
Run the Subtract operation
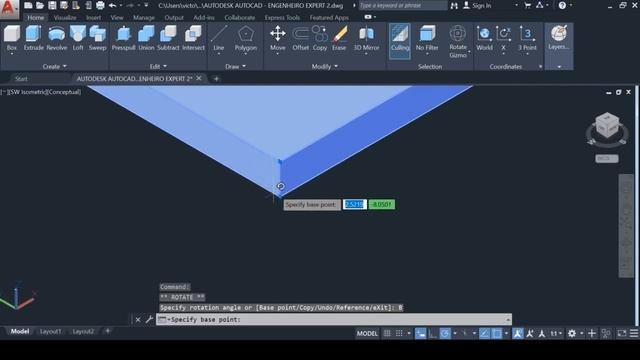(168, 38)
